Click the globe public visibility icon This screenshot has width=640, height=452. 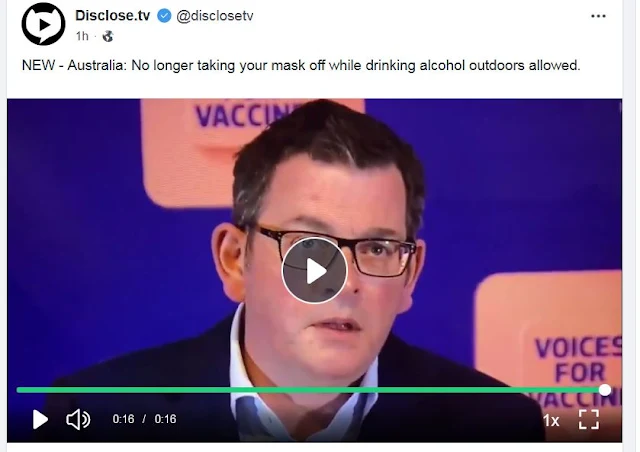pyautogui.click(x=108, y=36)
